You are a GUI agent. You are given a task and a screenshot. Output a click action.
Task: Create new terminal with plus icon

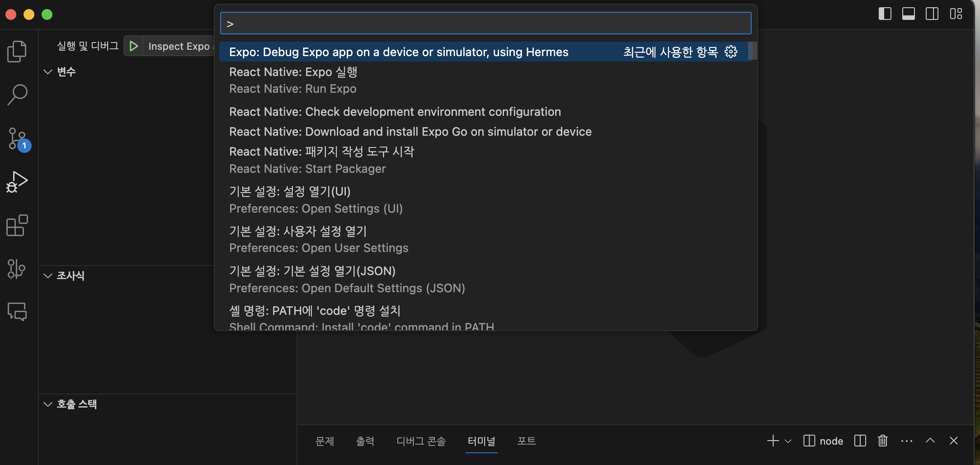click(x=773, y=441)
